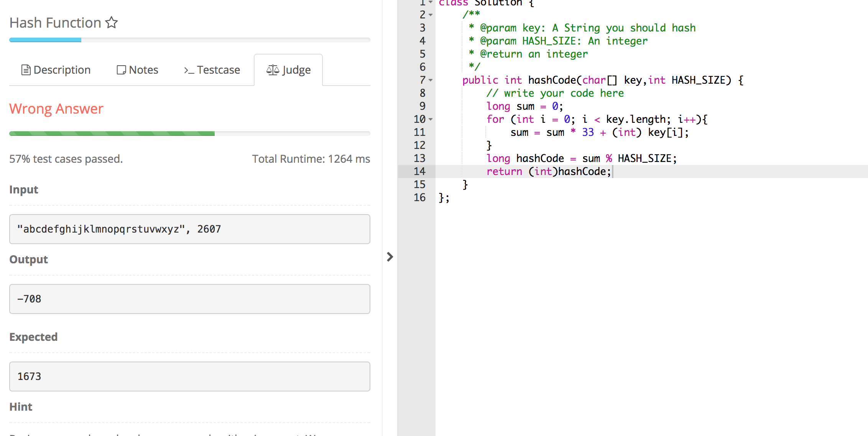868x436 pixels.
Task: Click the Judge scales icon
Action: click(273, 70)
